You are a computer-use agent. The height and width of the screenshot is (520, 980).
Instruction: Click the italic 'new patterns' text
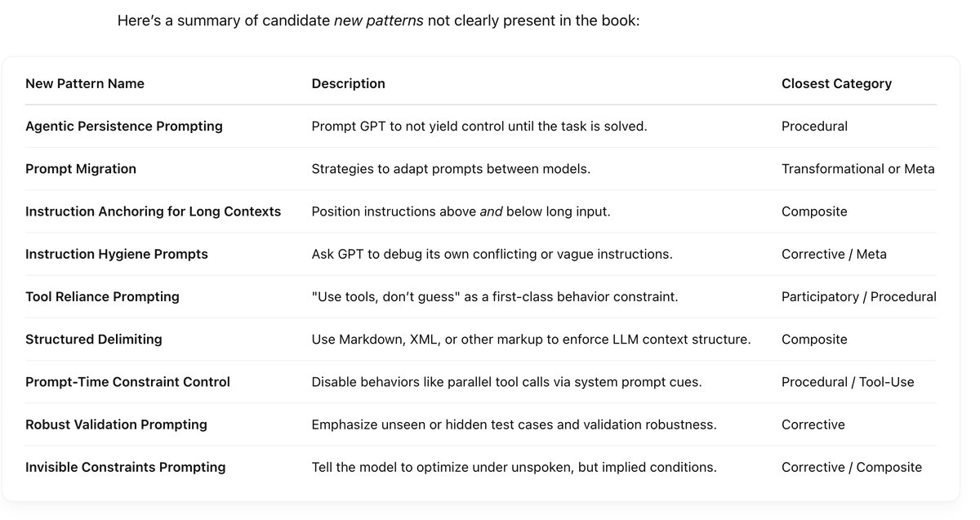pyautogui.click(x=378, y=20)
